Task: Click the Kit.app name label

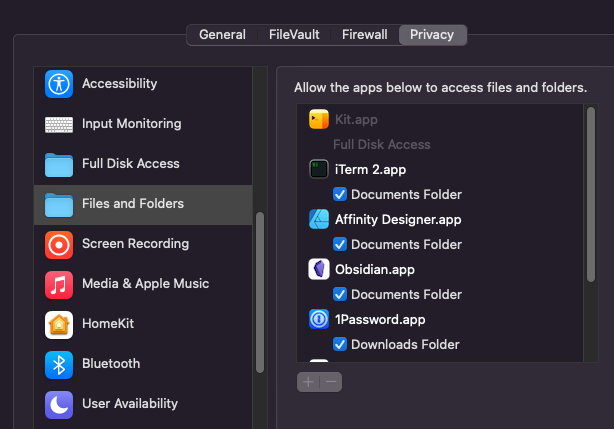Action: pos(356,119)
